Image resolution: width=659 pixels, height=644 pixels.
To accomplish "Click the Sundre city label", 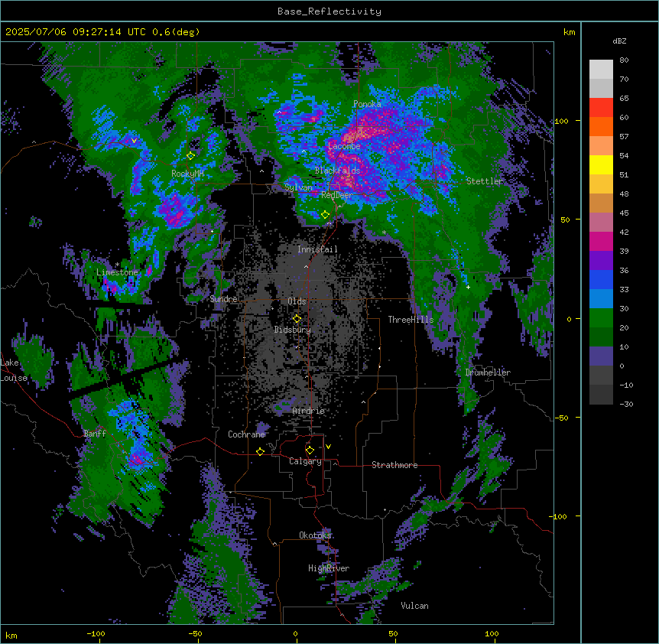I will (x=223, y=299).
